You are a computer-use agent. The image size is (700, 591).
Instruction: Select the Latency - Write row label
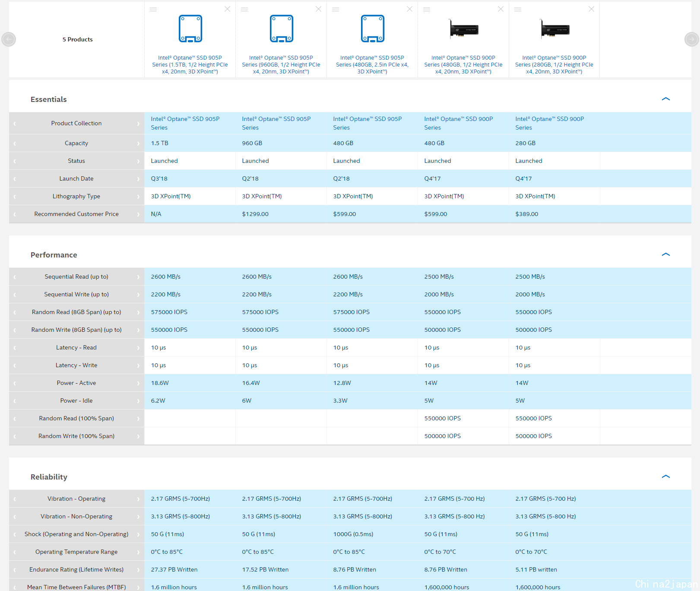click(76, 365)
